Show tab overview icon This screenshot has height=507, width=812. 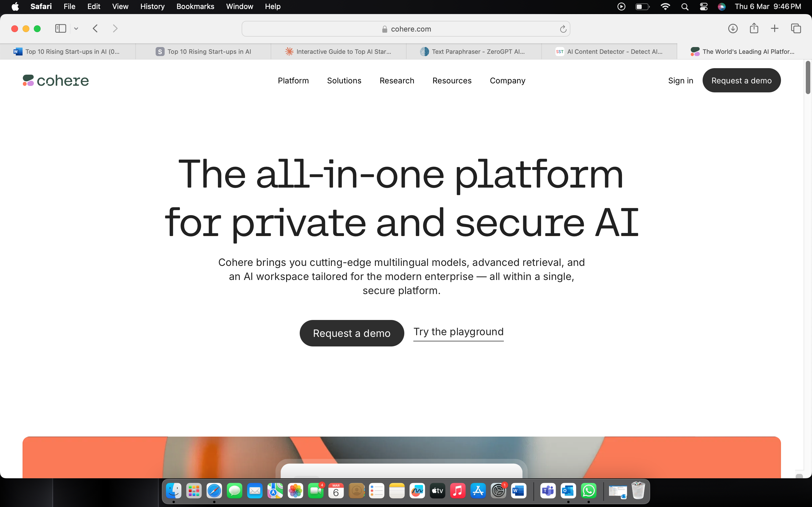point(796,28)
